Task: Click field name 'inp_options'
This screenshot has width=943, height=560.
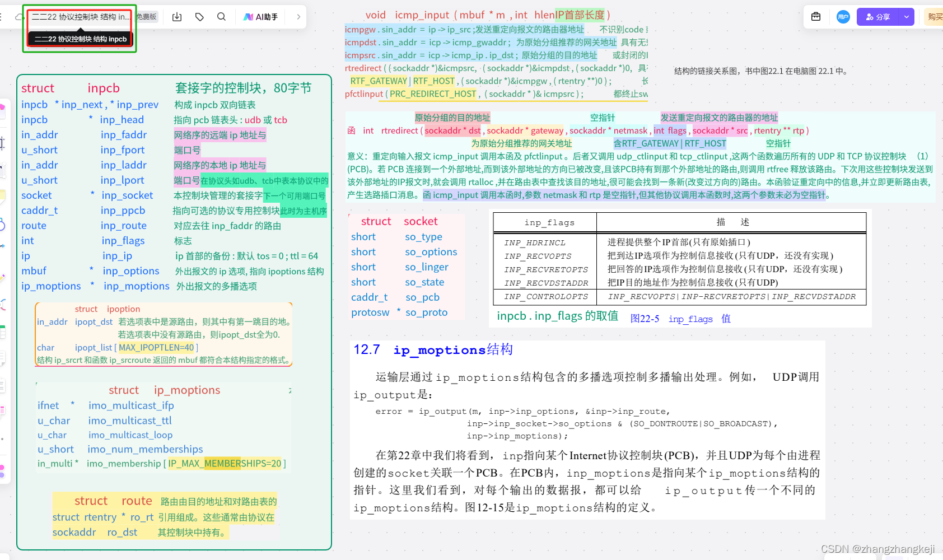Action: [x=130, y=270]
